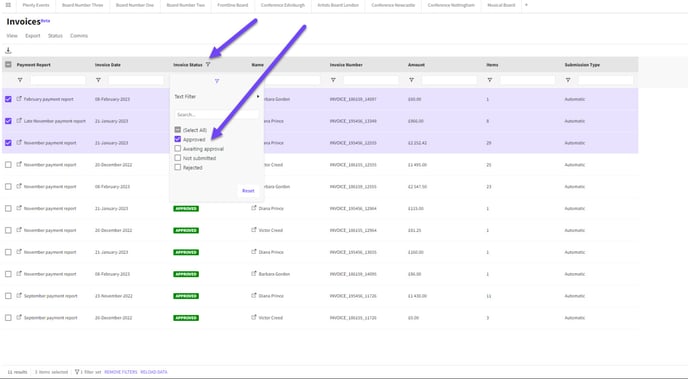Switch to the Plenty Events tab

click(x=36, y=5)
